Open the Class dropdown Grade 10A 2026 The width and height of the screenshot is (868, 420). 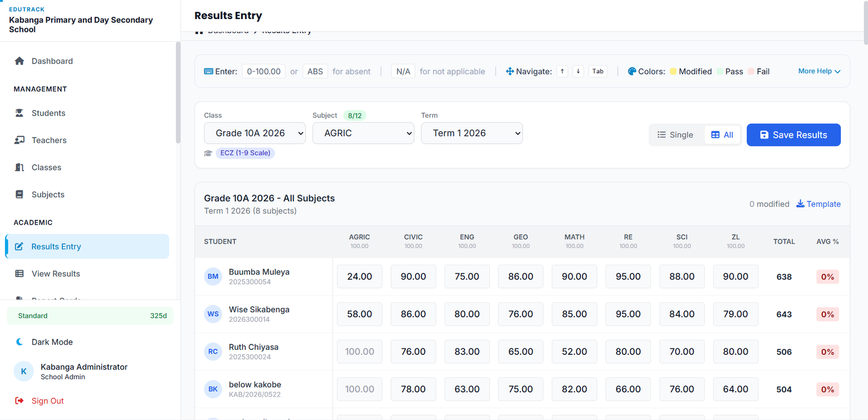[x=255, y=133]
